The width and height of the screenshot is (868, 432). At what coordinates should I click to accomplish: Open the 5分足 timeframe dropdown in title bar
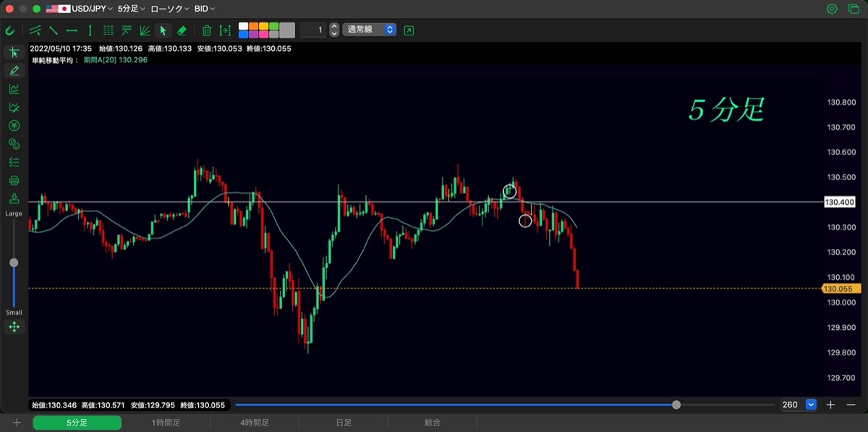point(132,9)
